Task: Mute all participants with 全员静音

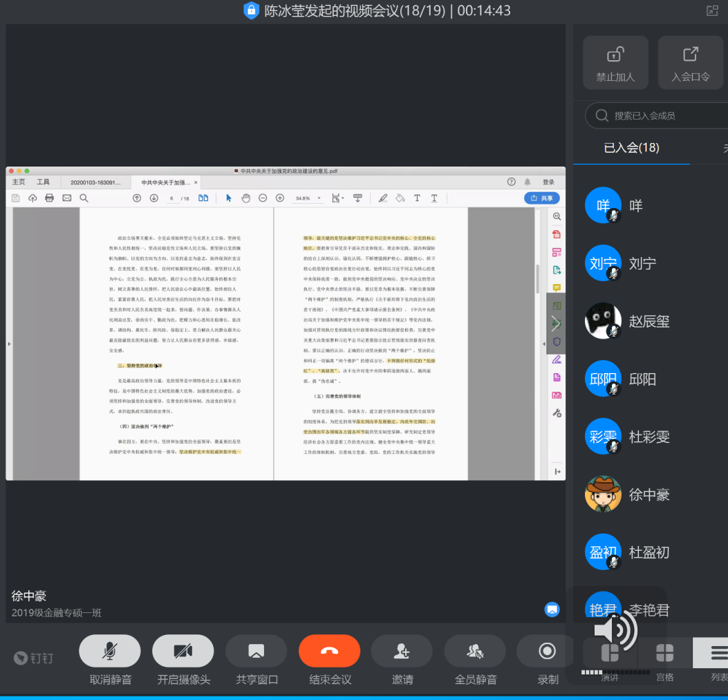Action: coord(475,651)
